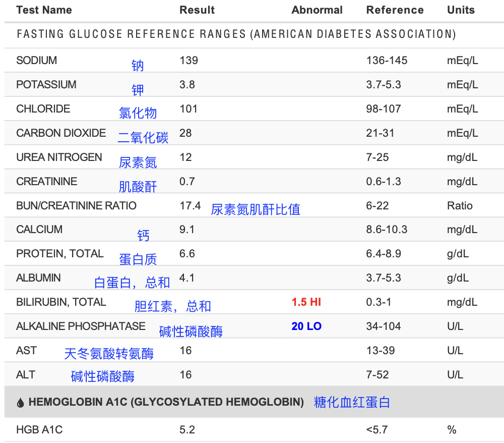Click the % unit for HGB A1C
The height and width of the screenshot is (443, 504).
point(452,430)
